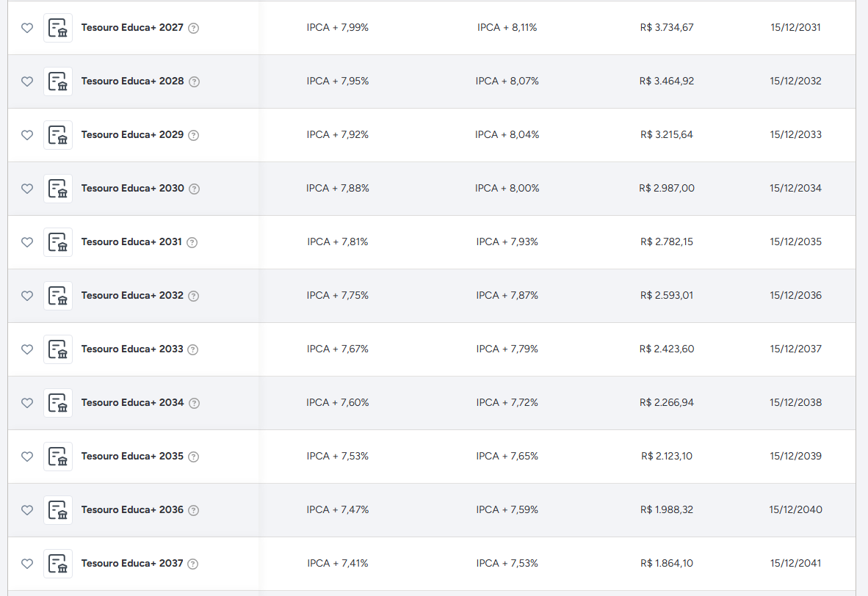Image resolution: width=868 pixels, height=596 pixels.
Task: Open help icon beside Tesouro Educa+ 2027
Action: (x=193, y=28)
